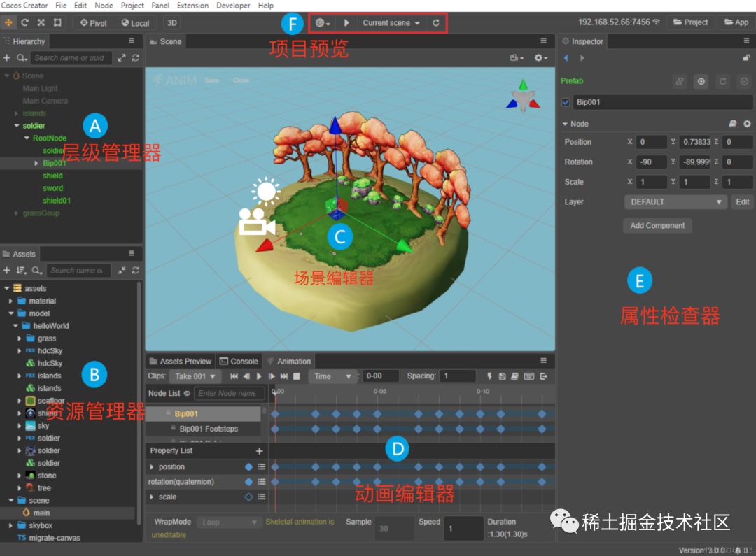Expand the Bip001 node in Hierarchy
This screenshot has width=756, height=556.
point(36,164)
